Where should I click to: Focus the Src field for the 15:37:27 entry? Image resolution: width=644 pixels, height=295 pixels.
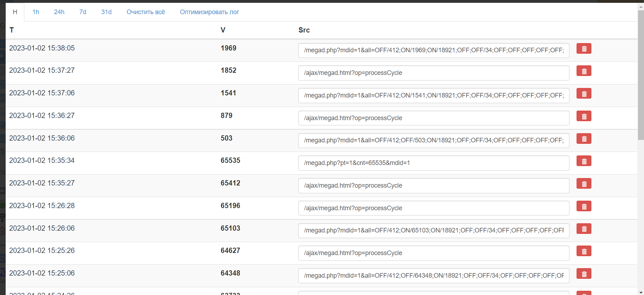pyautogui.click(x=434, y=73)
